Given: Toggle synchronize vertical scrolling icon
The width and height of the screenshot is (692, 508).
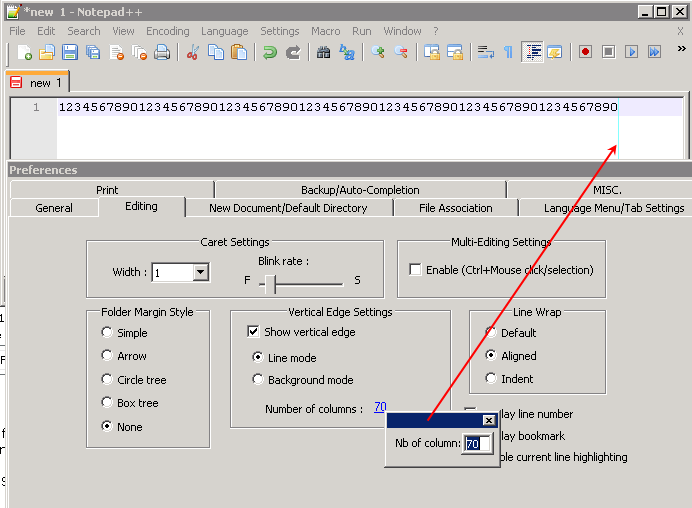Looking at the screenshot, I should click(432, 52).
